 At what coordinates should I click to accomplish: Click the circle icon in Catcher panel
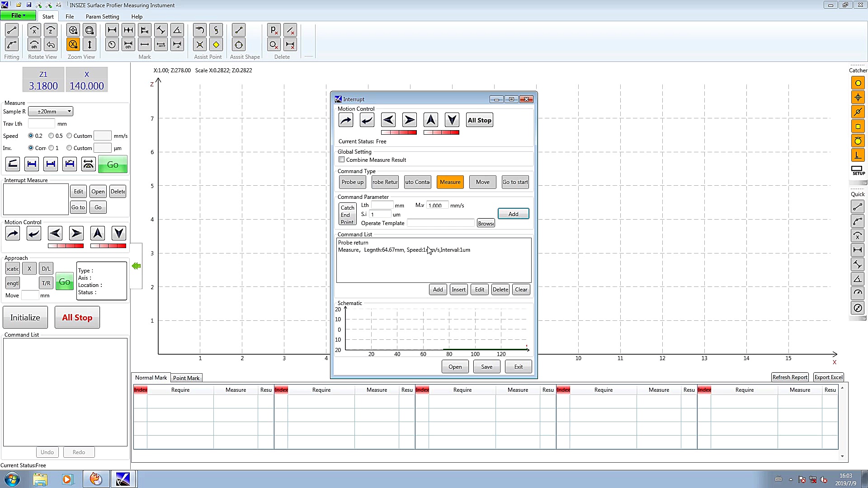[858, 83]
